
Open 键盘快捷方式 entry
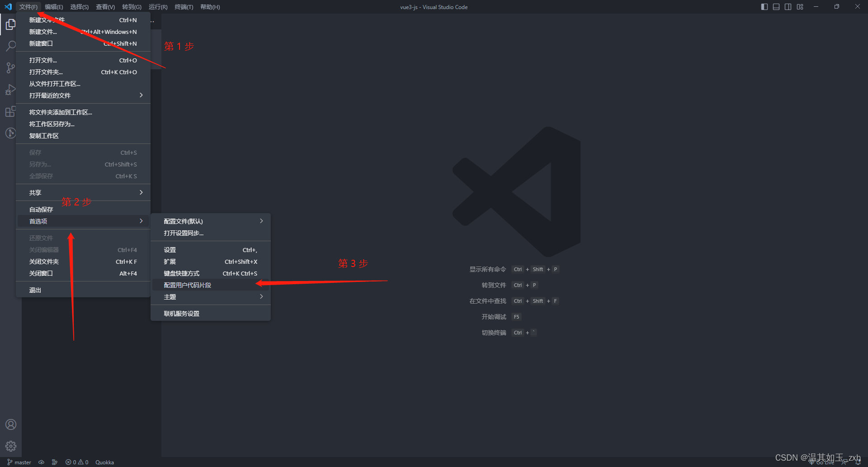coord(211,273)
